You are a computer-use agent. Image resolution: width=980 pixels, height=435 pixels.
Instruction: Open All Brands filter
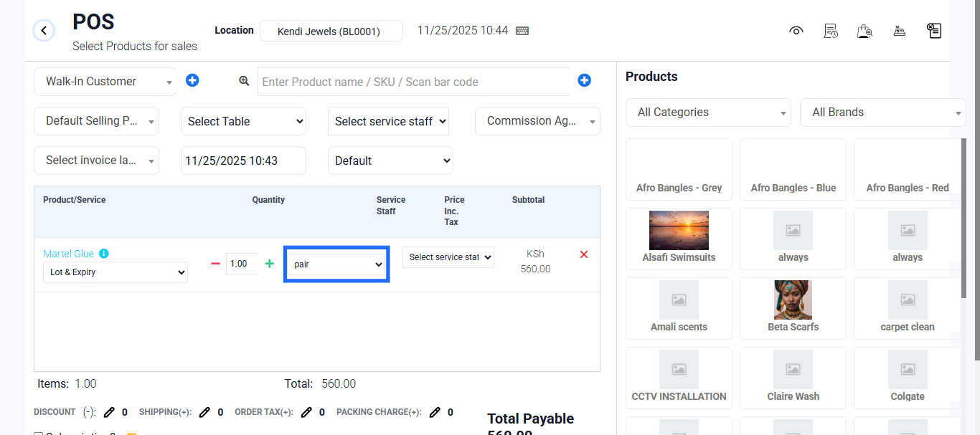point(883,113)
